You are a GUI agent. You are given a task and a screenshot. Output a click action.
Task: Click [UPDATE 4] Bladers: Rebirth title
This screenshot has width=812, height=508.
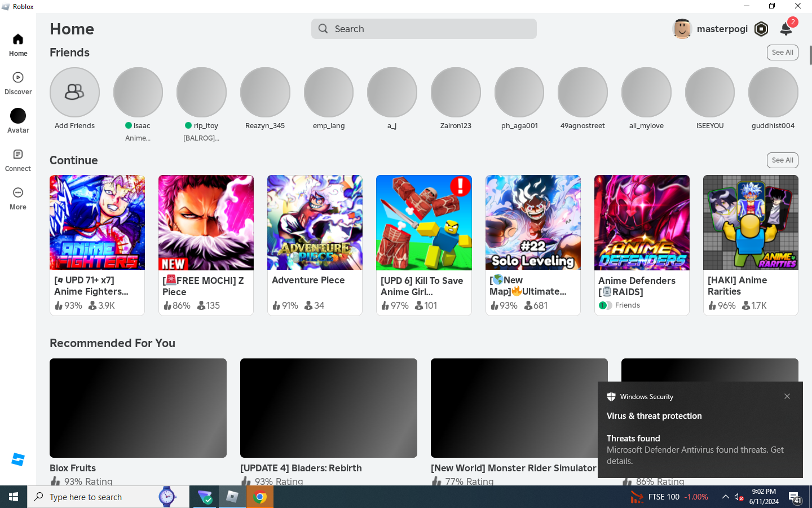coord(301,468)
